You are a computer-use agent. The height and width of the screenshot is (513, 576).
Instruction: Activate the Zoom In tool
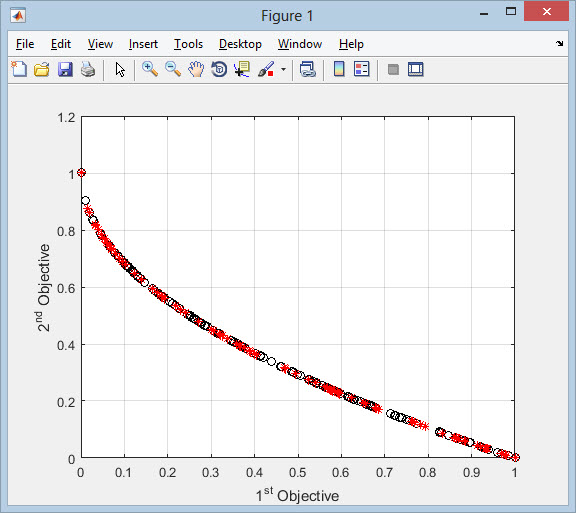point(150,69)
